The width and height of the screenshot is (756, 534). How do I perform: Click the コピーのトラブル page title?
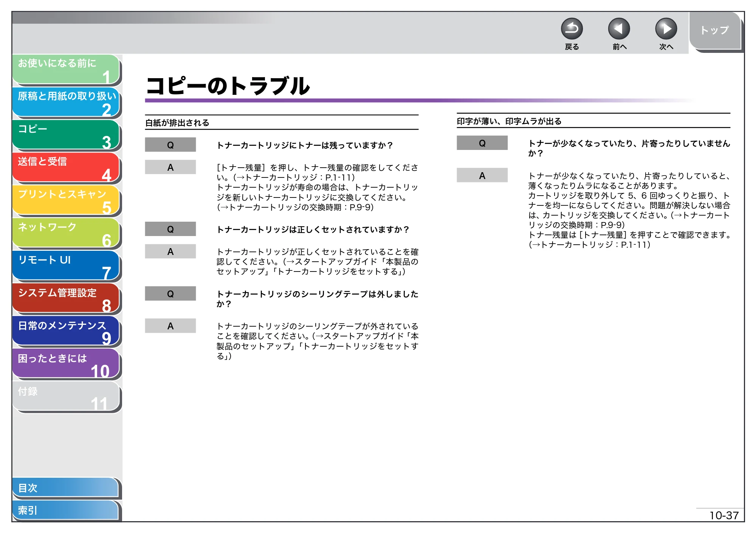point(228,86)
